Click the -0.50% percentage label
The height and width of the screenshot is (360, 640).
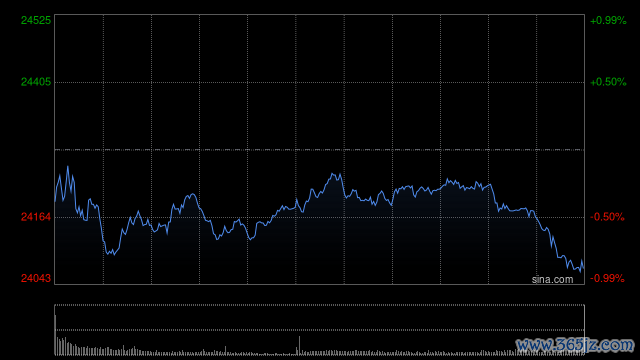click(x=607, y=217)
